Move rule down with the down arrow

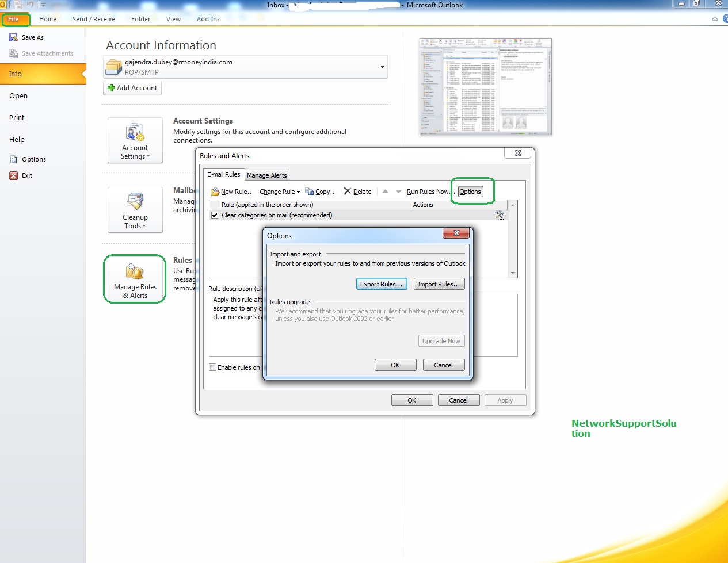(398, 192)
